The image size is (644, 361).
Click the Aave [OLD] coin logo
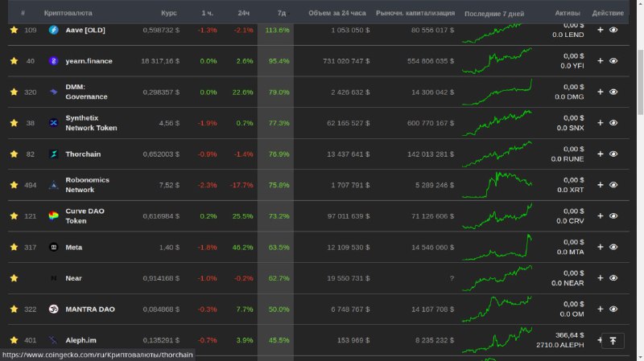(53, 30)
